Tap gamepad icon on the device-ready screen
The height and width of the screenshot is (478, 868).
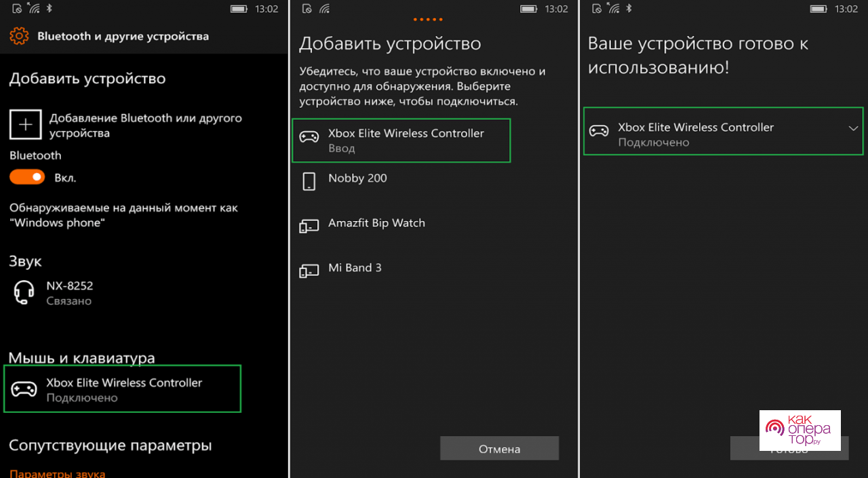click(x=599, y=131)
